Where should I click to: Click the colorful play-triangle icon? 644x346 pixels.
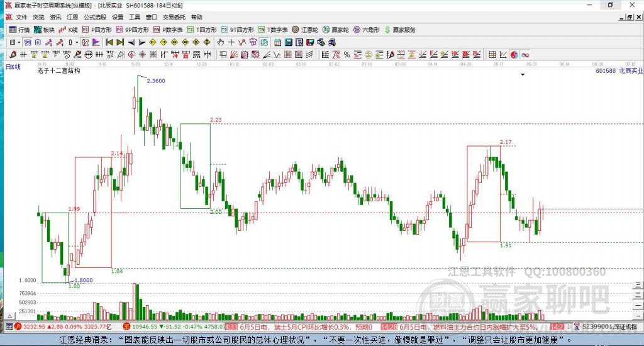pos(96,42)
